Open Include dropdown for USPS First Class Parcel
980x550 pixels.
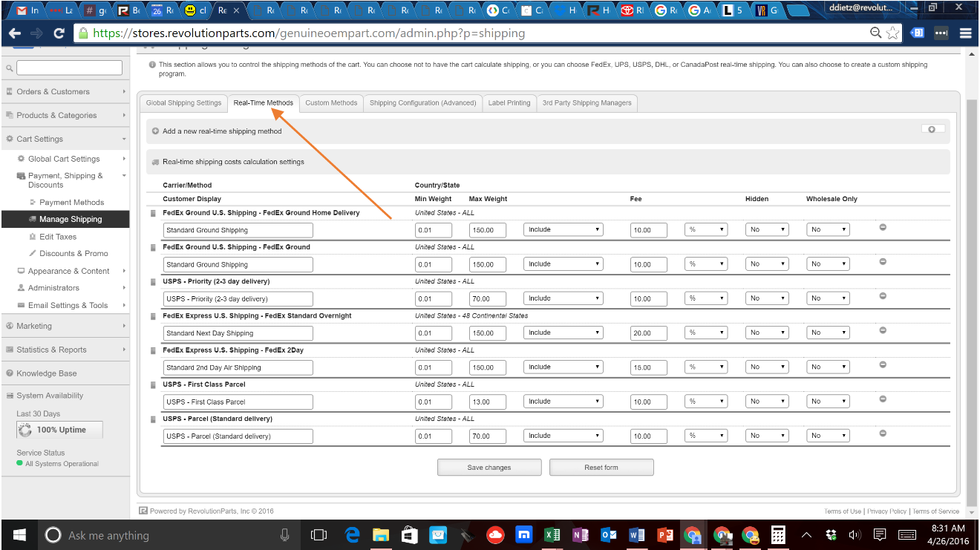coord(563,402)
